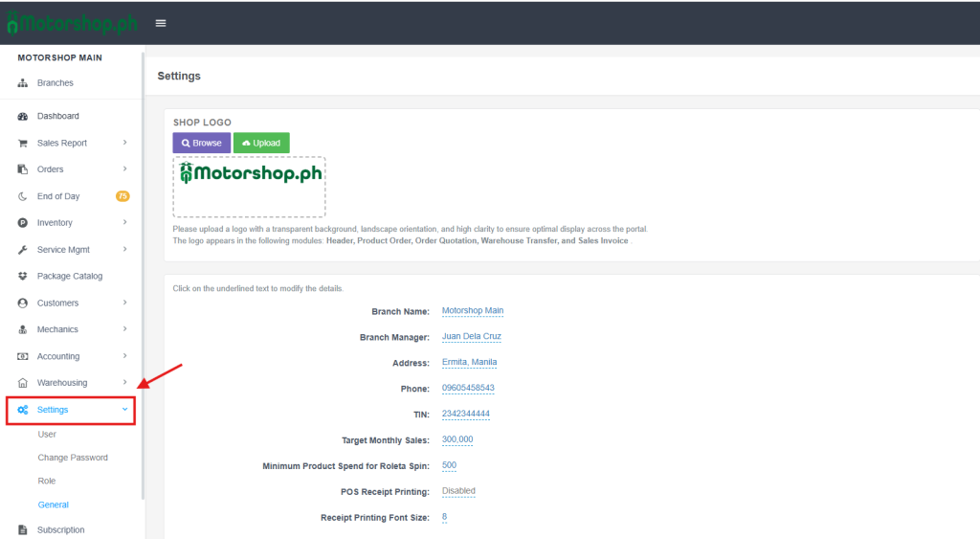Open the User settings submenu item
Image resolution: width=980 pixels, height=539 pixels.
(x=47, y=435)
